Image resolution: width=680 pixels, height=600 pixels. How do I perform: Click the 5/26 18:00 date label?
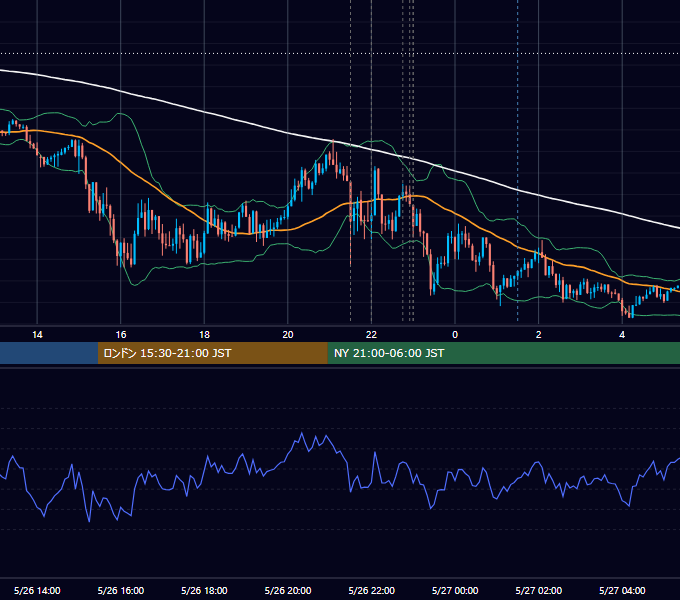(204, 590)
